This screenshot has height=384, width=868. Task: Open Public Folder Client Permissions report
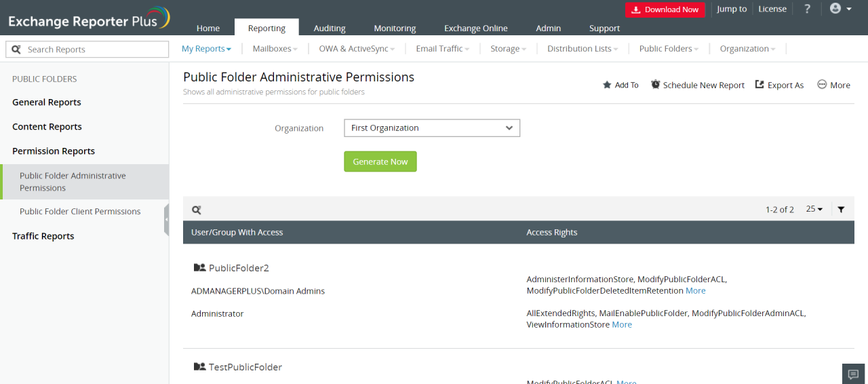click(80, 212)
